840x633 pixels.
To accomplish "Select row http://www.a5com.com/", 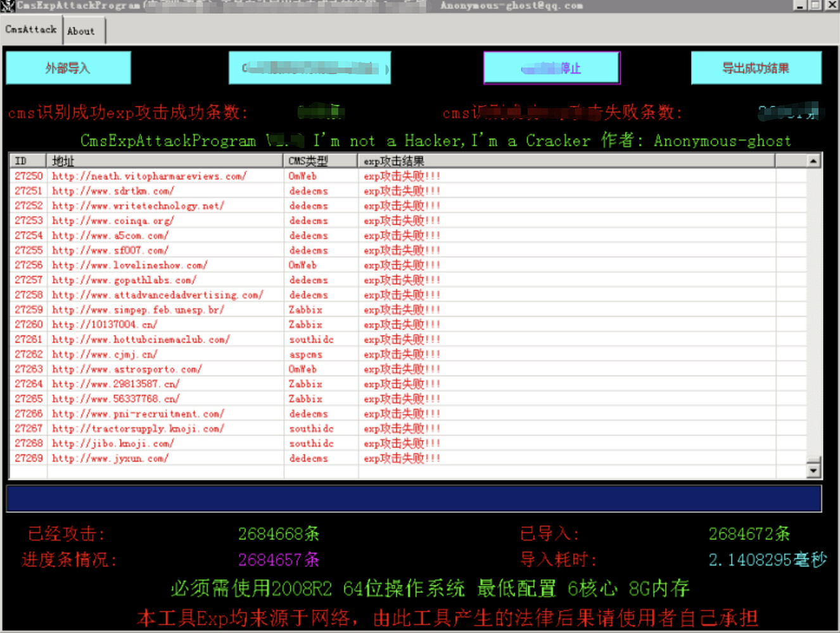I will 408,235.
